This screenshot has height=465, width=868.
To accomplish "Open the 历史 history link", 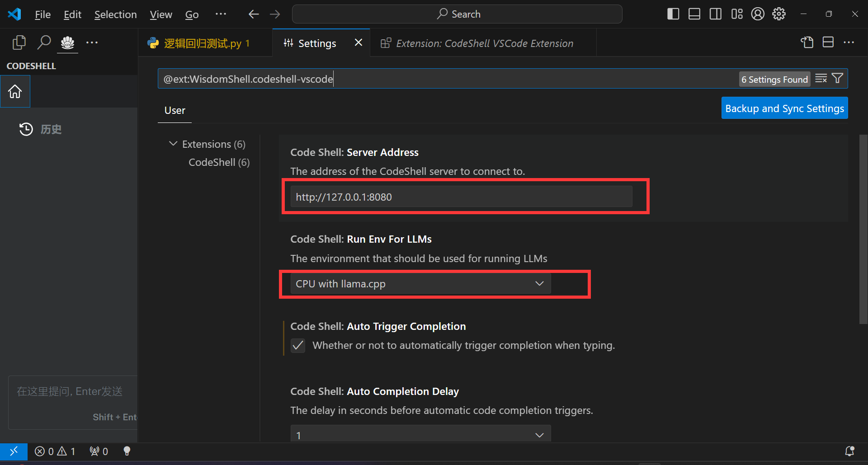I will point(51,129).
